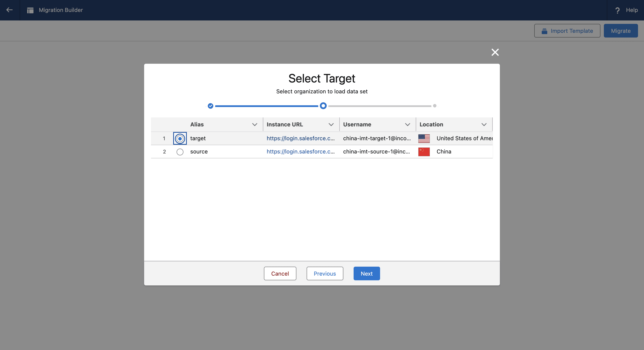Viewport: 644px width, 350px height.
Task: Select the target org radio button
Action: coord(180,139)
